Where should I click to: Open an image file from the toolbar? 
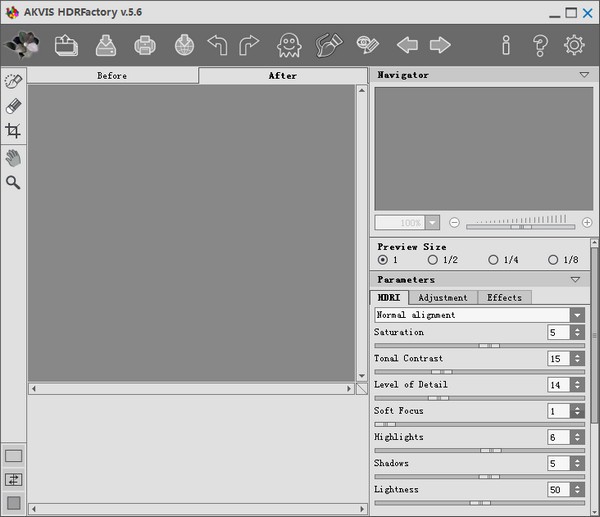click(67, 45)
